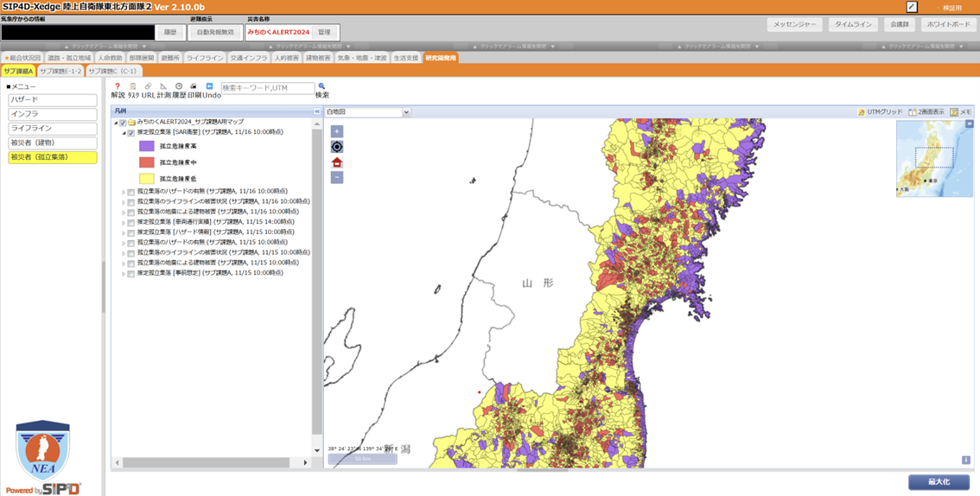The height and width of the screenshot is (496, 980).
Task: Click the keyword/UTM search input field
Action: click(267, 88)
